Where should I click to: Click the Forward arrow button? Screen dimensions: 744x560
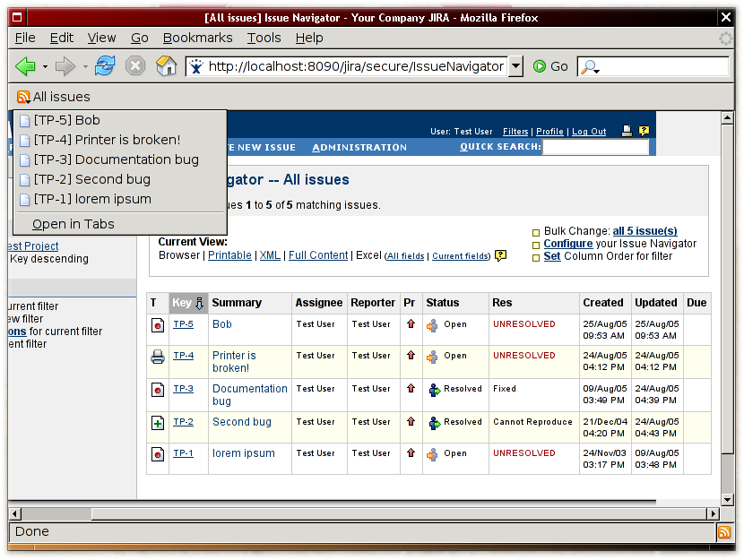65,66
